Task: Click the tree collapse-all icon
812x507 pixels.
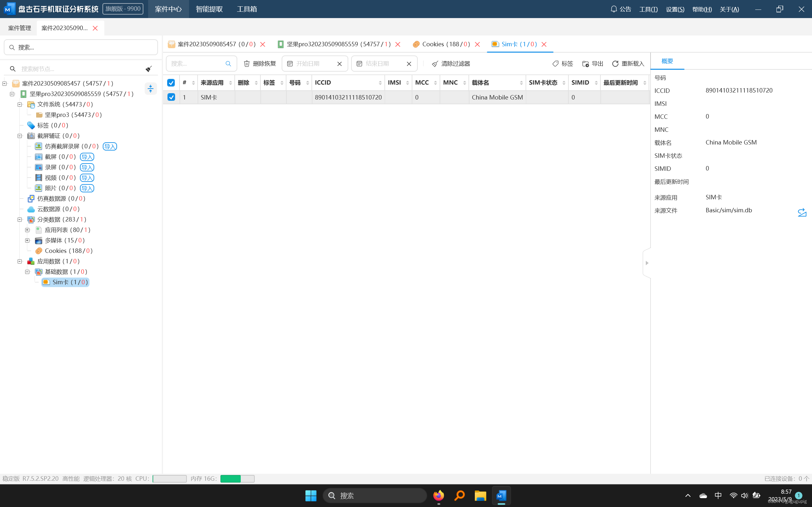Action: pos(150,88)
